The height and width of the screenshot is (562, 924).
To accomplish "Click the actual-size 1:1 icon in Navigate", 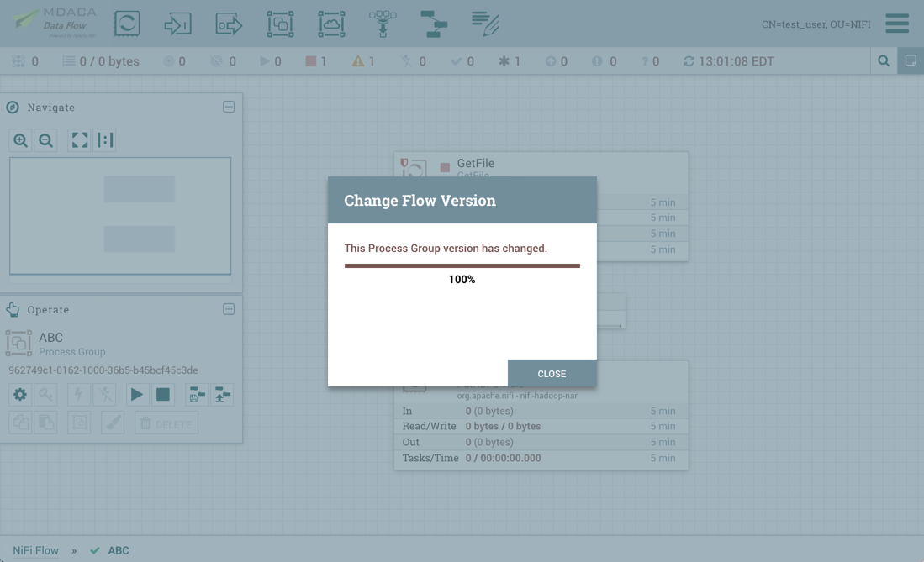I will 104,140.
